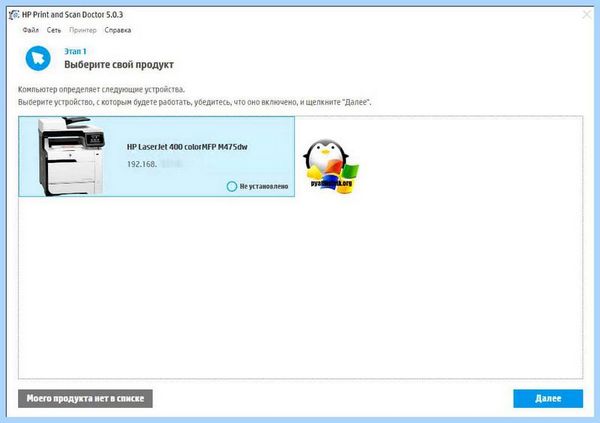This screenshot has height=423, width=600.
Task: Click the Этап 1 label
Action: (x=75, y=51)
